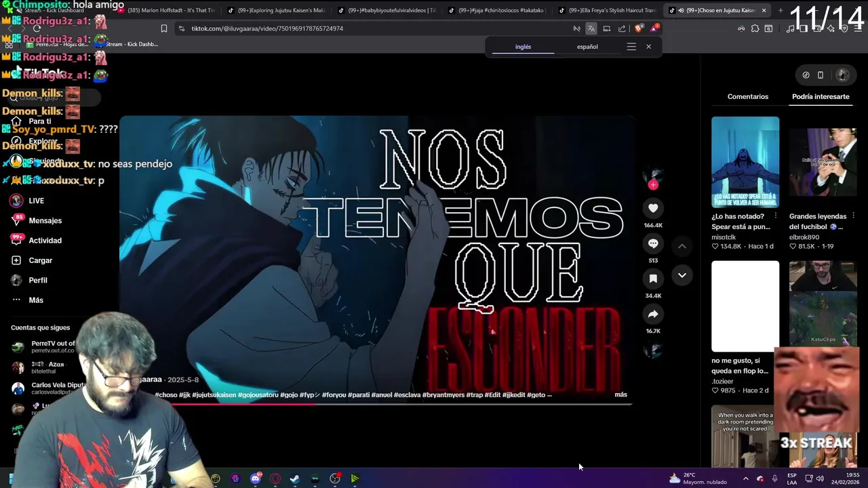Share the video using the arrow icon
Viewport: 868px width, 488px height.
(653, 314)
